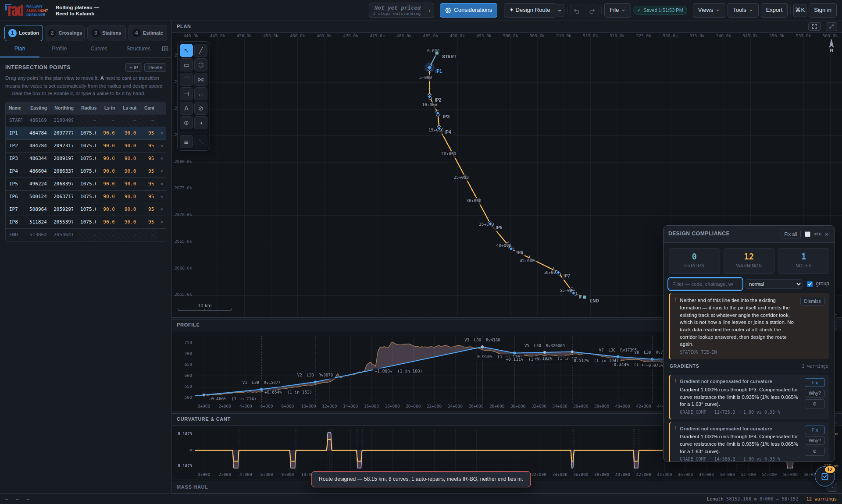The width and height of the screenshot is (842, 504).
Task: Open the layers list tool
Action: click(x=186, y=142)
